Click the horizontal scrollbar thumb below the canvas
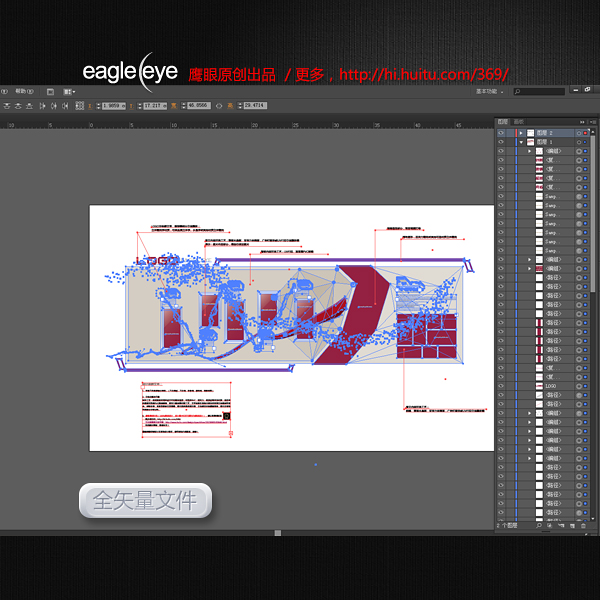 [278, 533]
